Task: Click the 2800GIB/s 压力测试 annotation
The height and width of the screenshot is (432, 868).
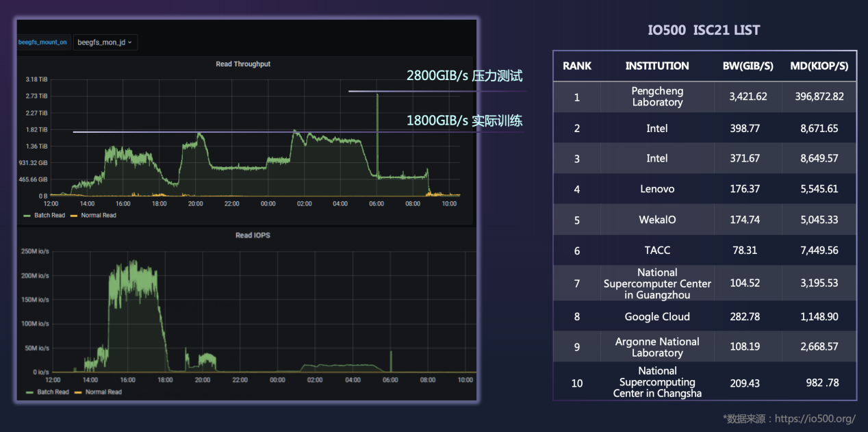Action: (x=465, y=76)
